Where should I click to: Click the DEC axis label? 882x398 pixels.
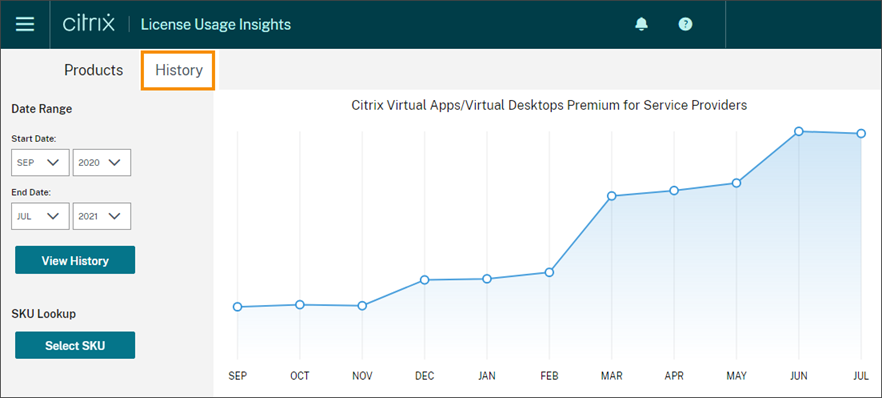tap(425, 376)
